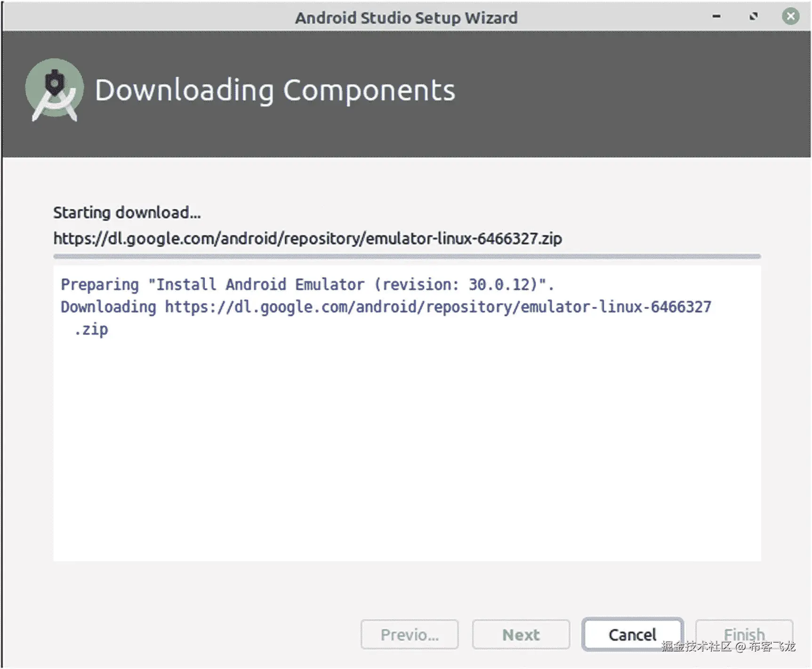Click the Previous button

[x=410, y=635]
